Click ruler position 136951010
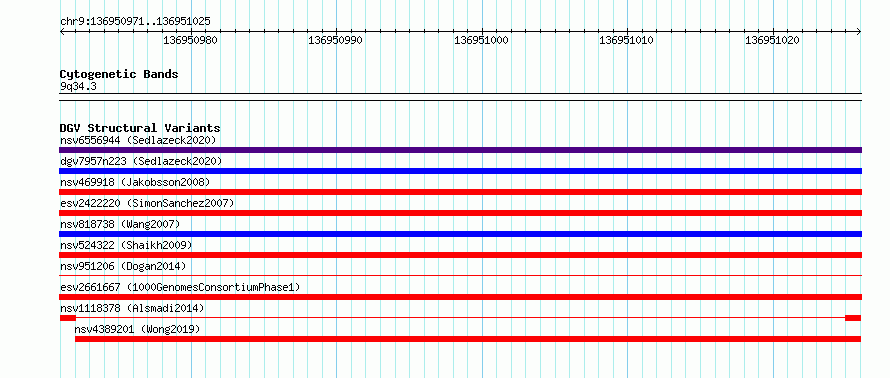 coord(627,40)
